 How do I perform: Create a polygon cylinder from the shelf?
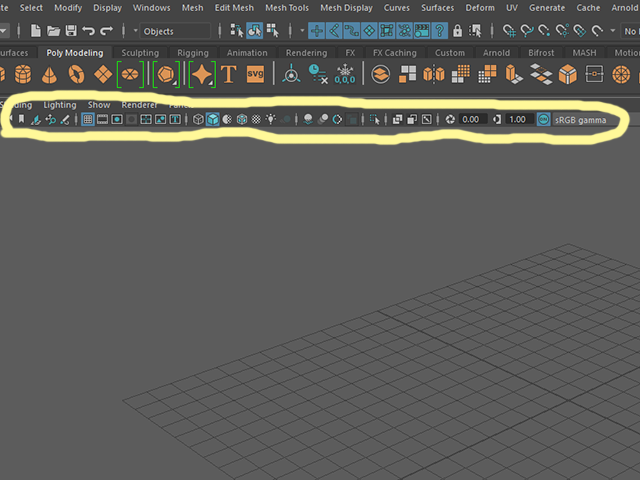(x=23, y=75)
